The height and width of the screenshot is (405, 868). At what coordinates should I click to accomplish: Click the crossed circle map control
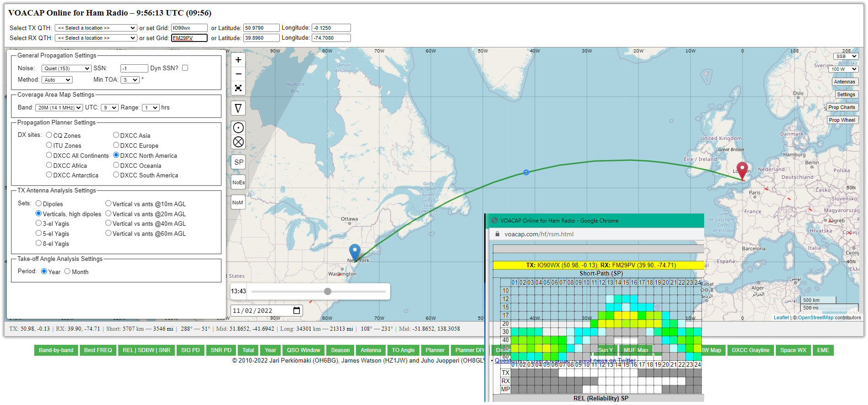[x=238, y=142]
